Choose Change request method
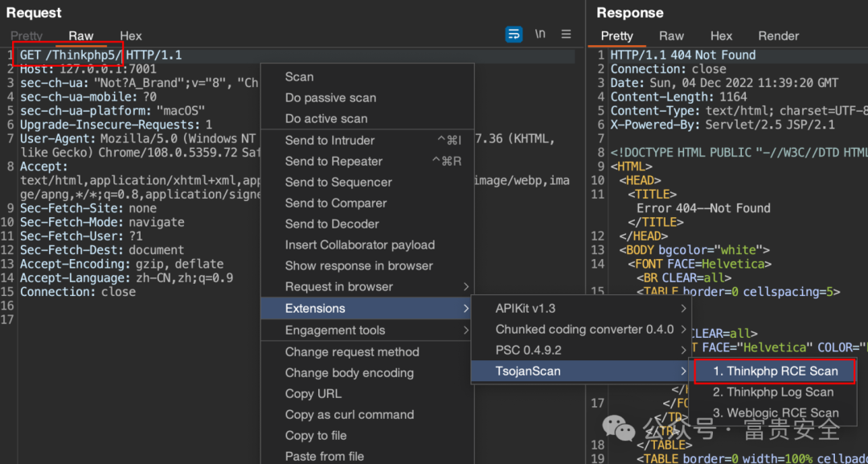 (367, 352)
